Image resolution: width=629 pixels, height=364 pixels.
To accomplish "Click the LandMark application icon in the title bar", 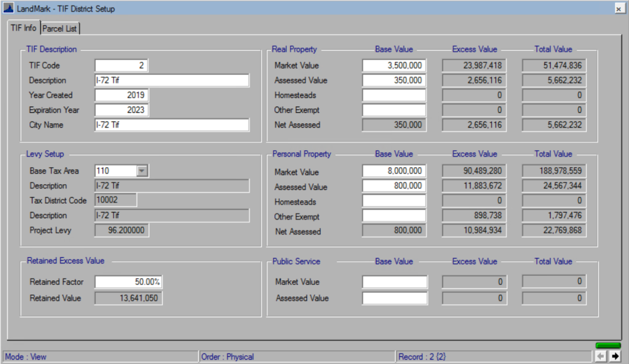I will [x=8, y=8].
